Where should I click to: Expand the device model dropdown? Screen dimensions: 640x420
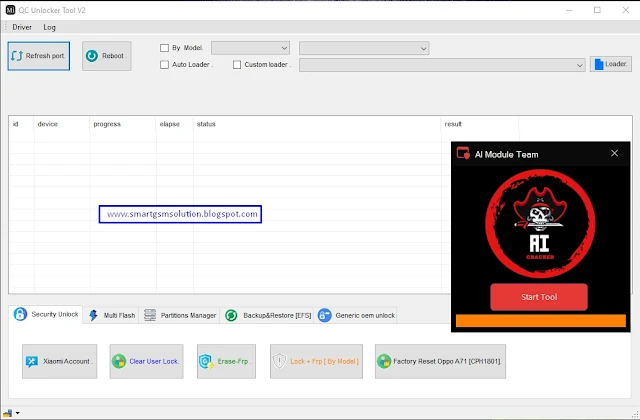(364, 48)
